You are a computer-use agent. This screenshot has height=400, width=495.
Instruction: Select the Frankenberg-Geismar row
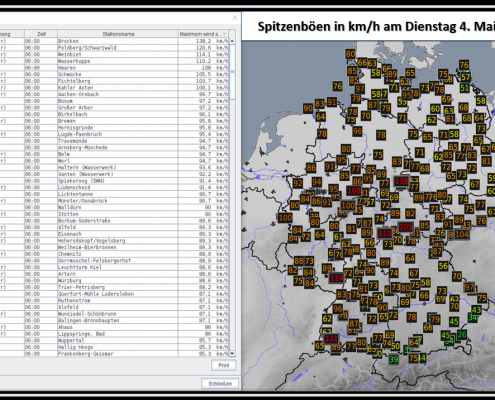point(114,354)
